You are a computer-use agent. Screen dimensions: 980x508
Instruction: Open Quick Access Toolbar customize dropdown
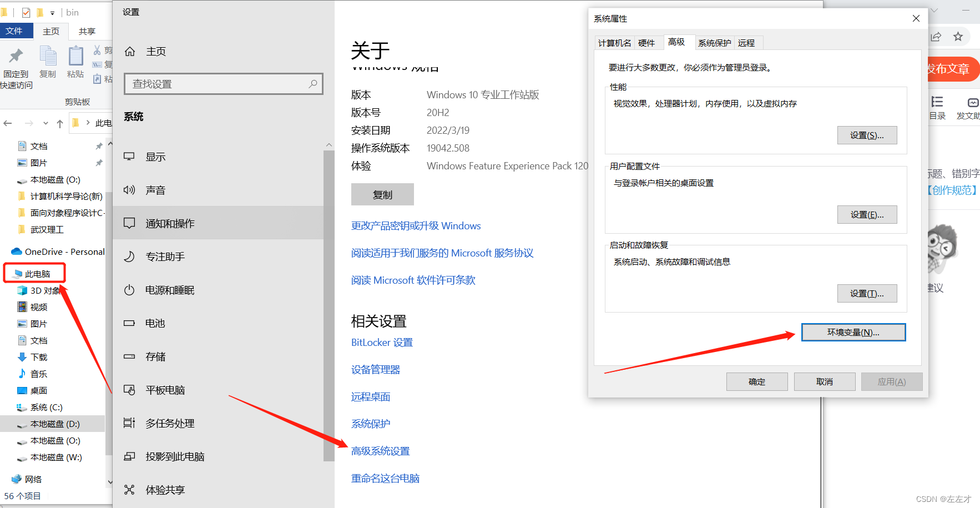[52, 12]
